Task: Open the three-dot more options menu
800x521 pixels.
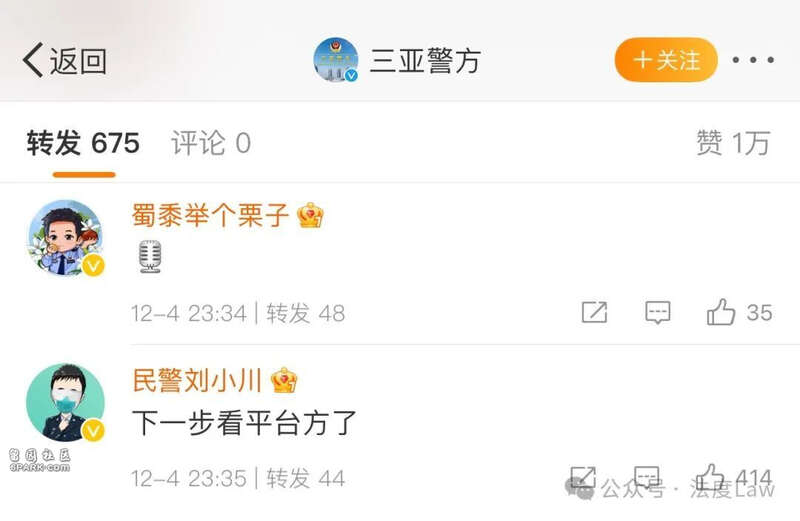Action: tap(753, 60)
